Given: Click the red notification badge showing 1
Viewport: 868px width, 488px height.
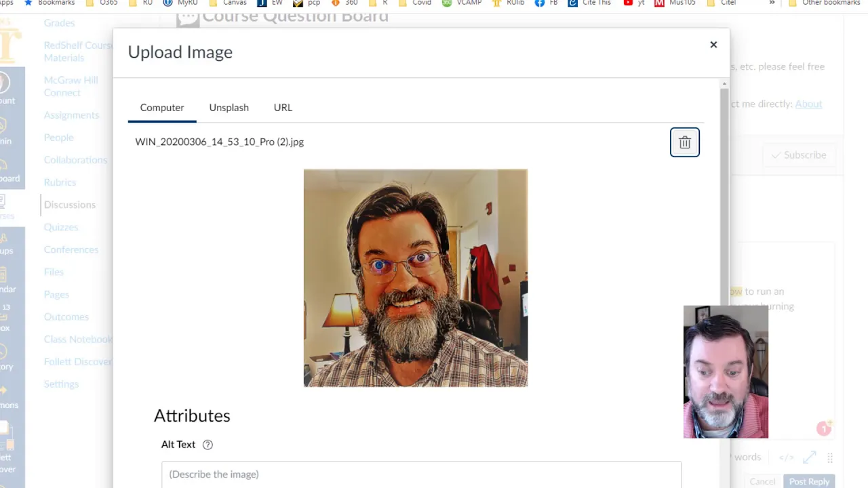Looking at the screenshot, I should click(824, 428).
